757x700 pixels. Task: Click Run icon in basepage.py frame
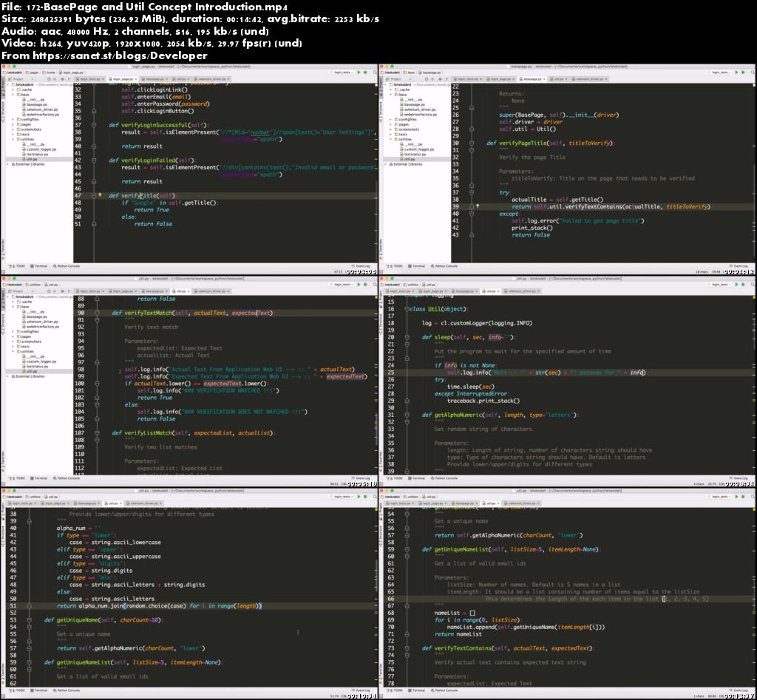(x=737, y=72)
